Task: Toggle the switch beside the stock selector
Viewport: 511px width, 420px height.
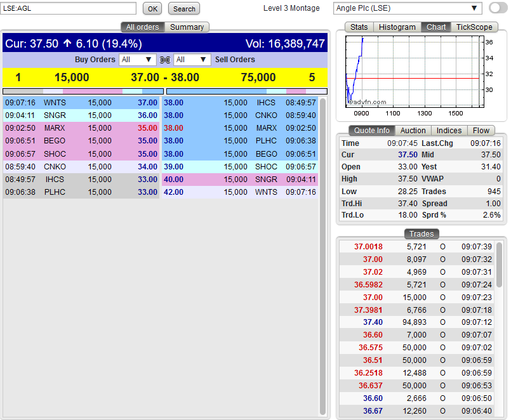Action: 498,8
